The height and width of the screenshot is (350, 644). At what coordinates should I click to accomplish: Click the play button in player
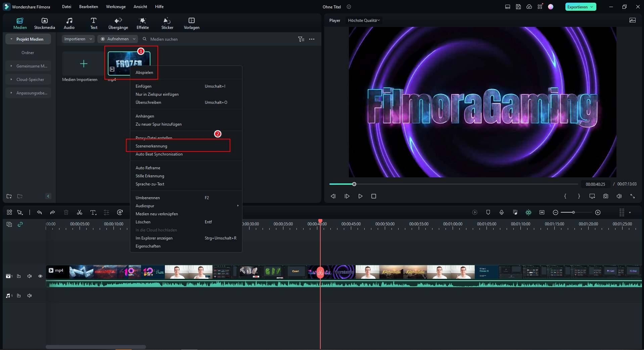tap(360, 196)
